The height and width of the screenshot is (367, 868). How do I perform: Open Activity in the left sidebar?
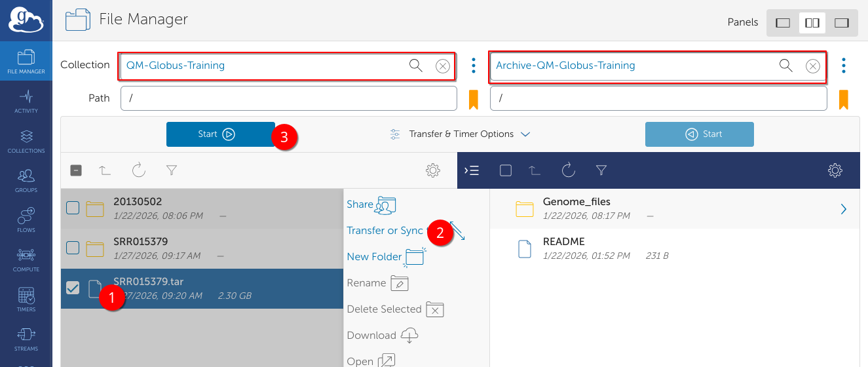point(26,102)
